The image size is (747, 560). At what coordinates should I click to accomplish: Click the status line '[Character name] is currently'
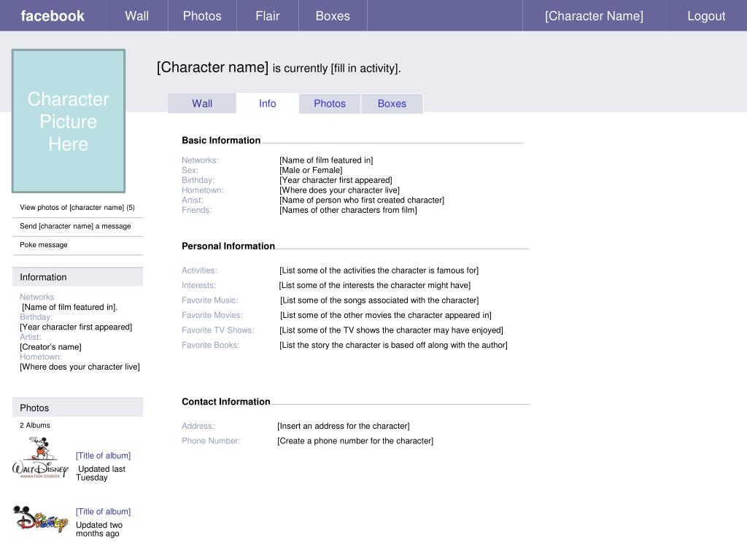click(279, 68)
